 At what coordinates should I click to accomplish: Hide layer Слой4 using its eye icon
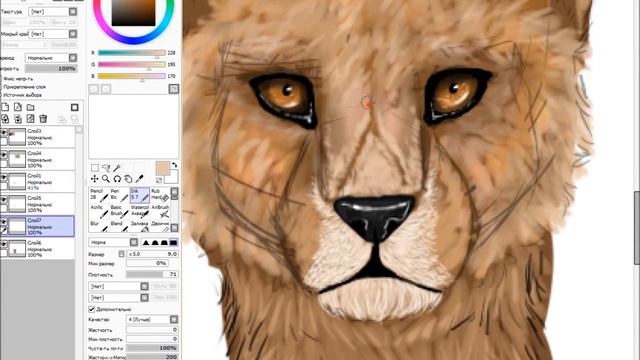4,155
